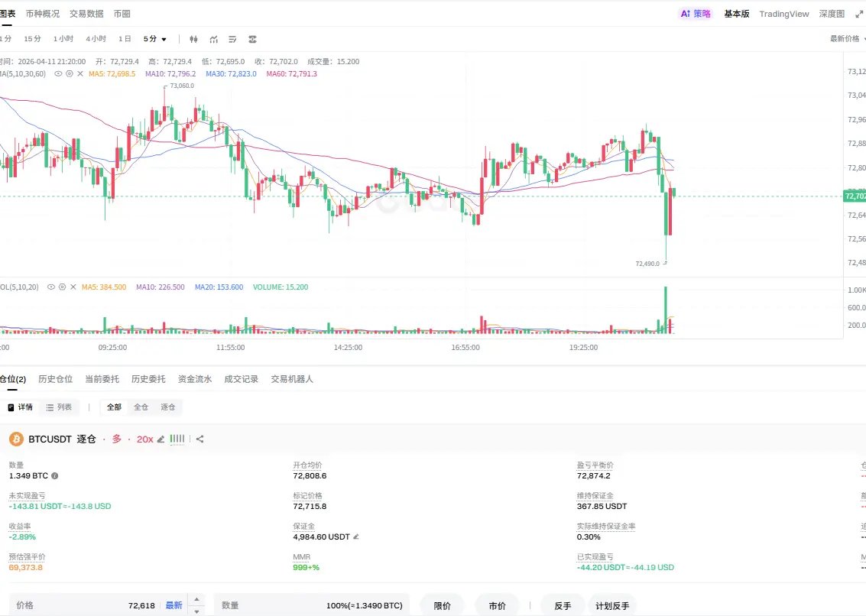Select the 1小时 timeframe
Viewport: 866px width, 616px height.
click(63, 39)
